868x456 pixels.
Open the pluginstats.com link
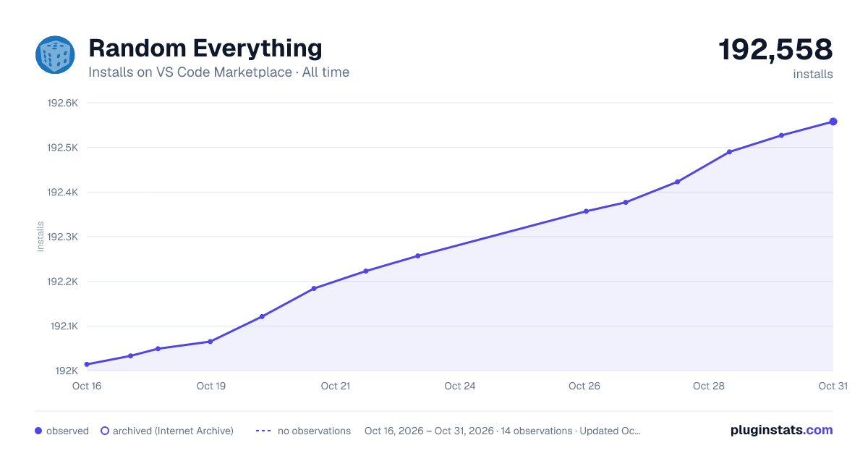782,430
